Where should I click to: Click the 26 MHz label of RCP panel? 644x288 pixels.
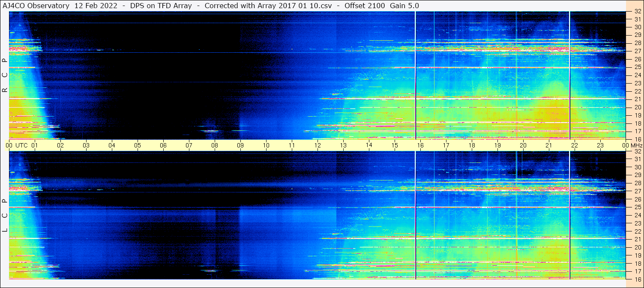pyautogui.click(x=637, y=59)
